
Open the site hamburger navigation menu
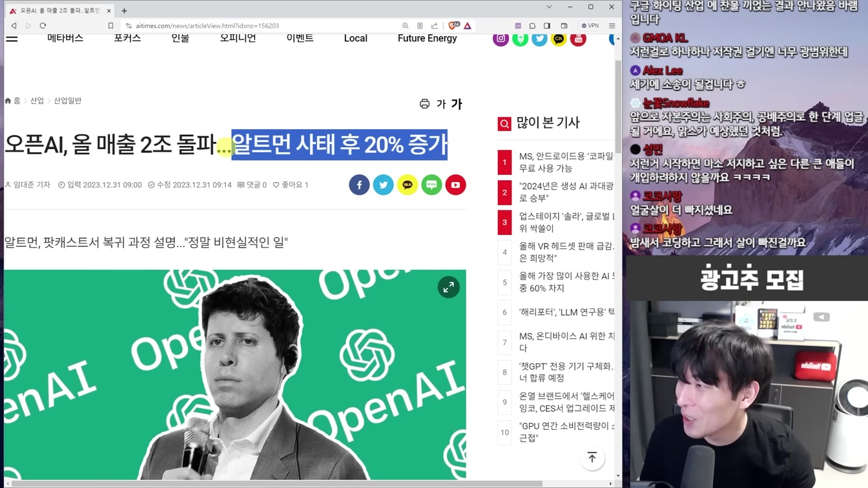[12, 38]
